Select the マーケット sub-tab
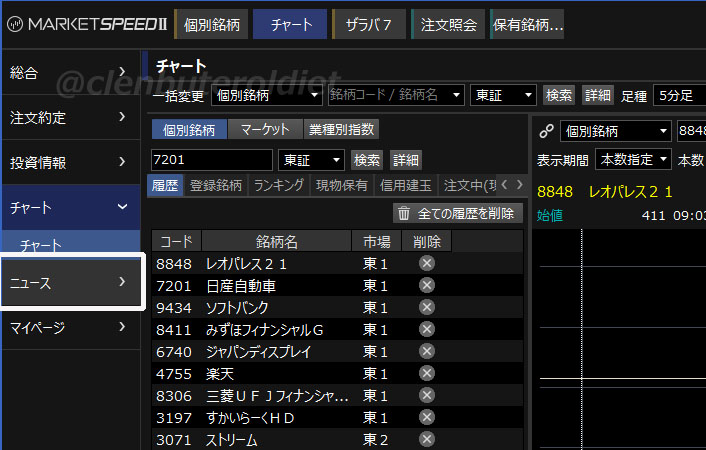 click(x=265, y=130)
